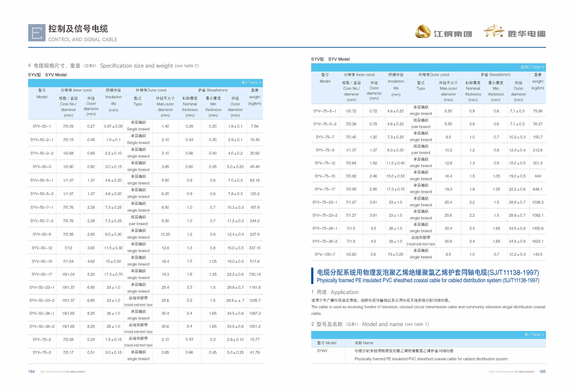Click weight value 7.56

[255, 126]
